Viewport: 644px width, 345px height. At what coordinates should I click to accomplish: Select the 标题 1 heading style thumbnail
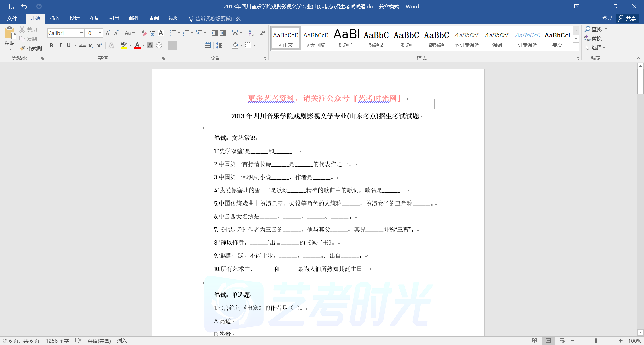tap(345, 38)
